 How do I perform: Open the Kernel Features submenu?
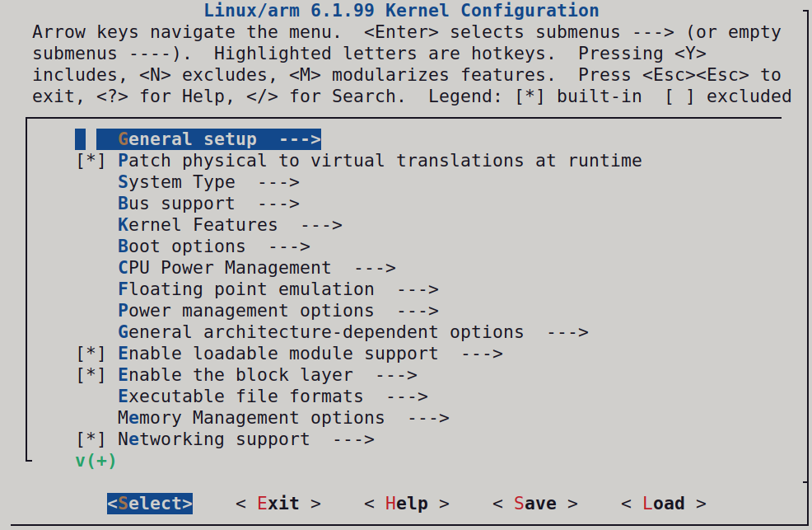pos(229,225)
